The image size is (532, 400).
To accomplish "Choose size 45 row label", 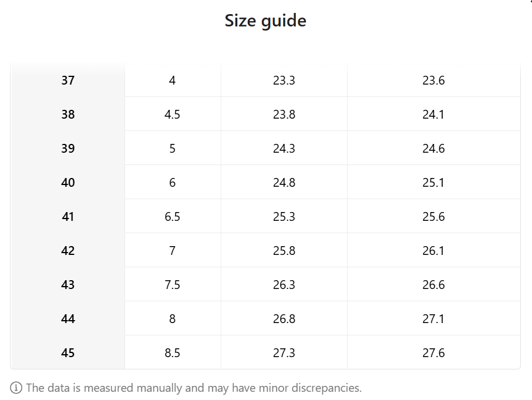I will coord(68,353).
